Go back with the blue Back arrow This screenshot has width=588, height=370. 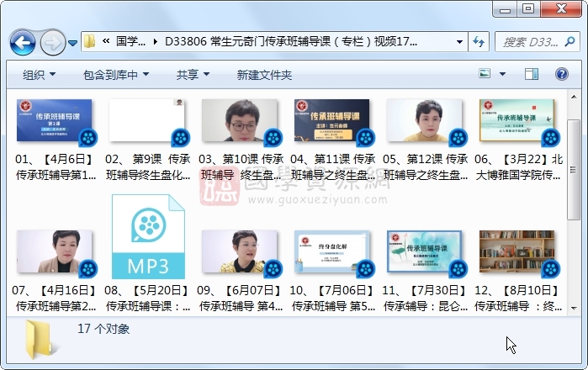(x=23, y=42)
